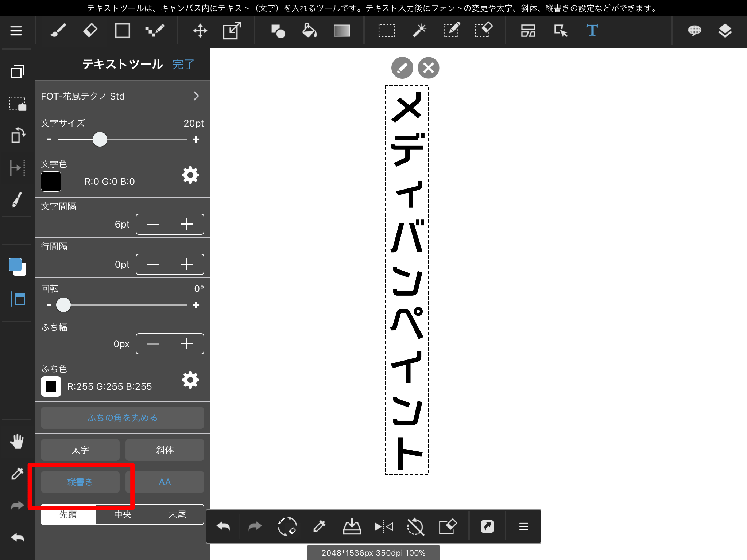Toggle AA anti-aliasing

[x=165, y=482]
